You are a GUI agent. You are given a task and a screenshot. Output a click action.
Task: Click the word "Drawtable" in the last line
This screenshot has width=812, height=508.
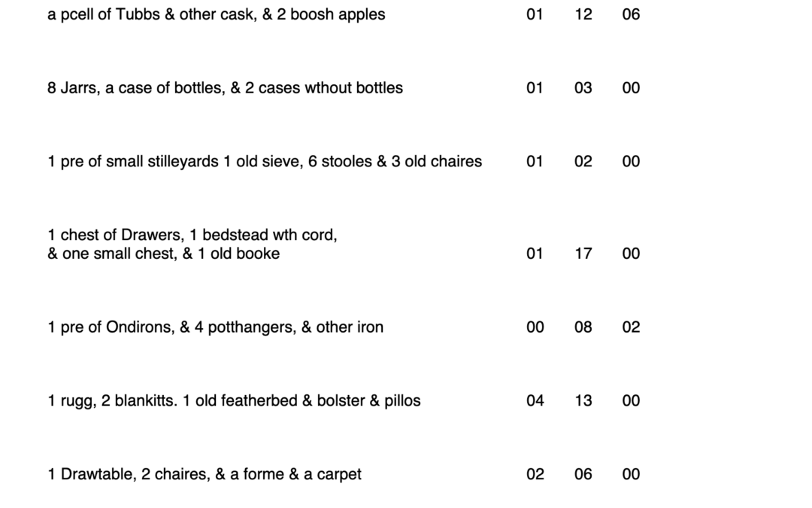coord(95,475)
